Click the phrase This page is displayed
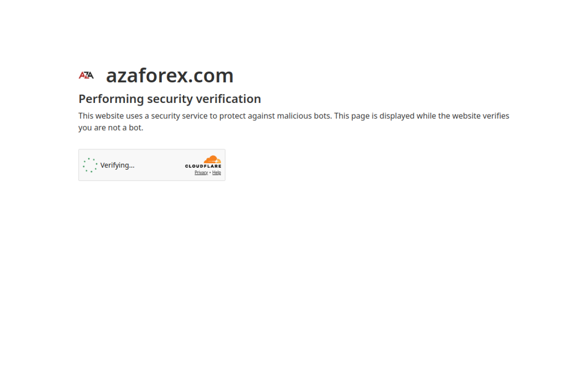Viewport: 588px width, 392px height. click(374, 116)
